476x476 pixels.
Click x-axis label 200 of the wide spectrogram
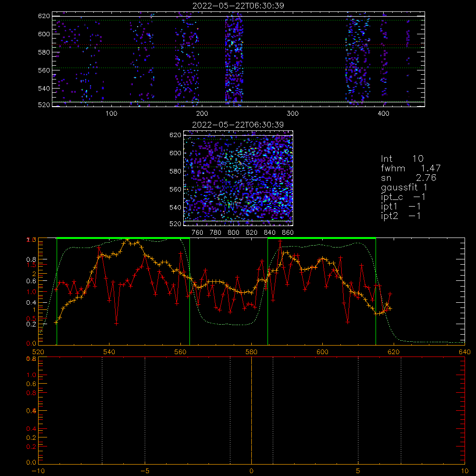tap(202, 114)
